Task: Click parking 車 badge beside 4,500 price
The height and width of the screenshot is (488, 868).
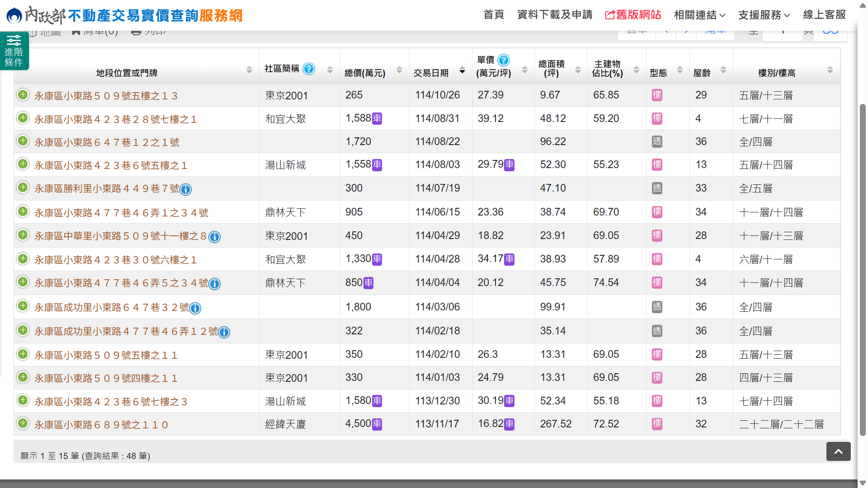Action: tap(377, 424)
